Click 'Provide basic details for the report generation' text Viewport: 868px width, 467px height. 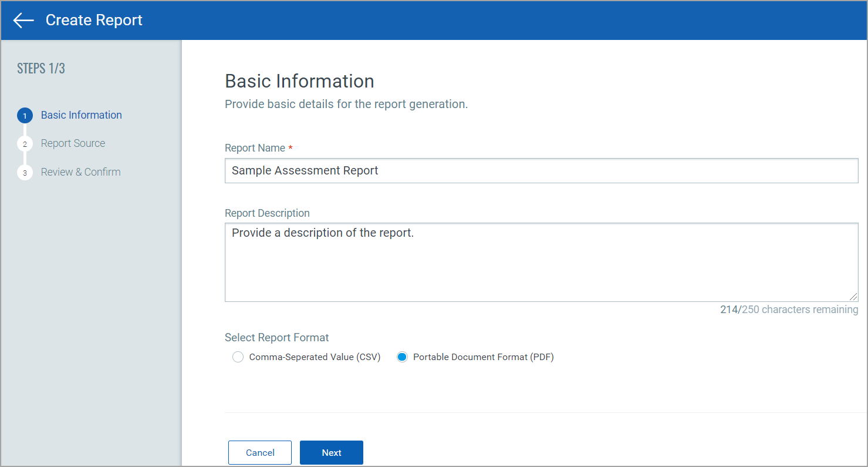pos(346,105)
